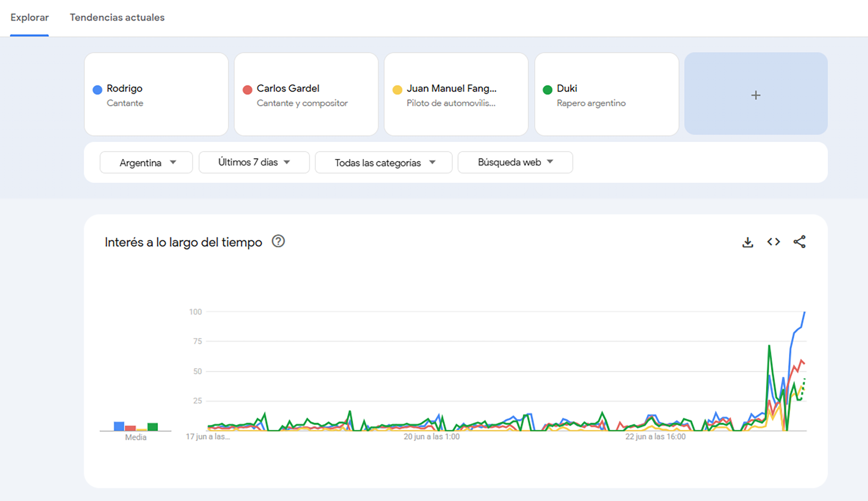Click the green Media average bar
The image size is (868, 501).
(153, 427)
